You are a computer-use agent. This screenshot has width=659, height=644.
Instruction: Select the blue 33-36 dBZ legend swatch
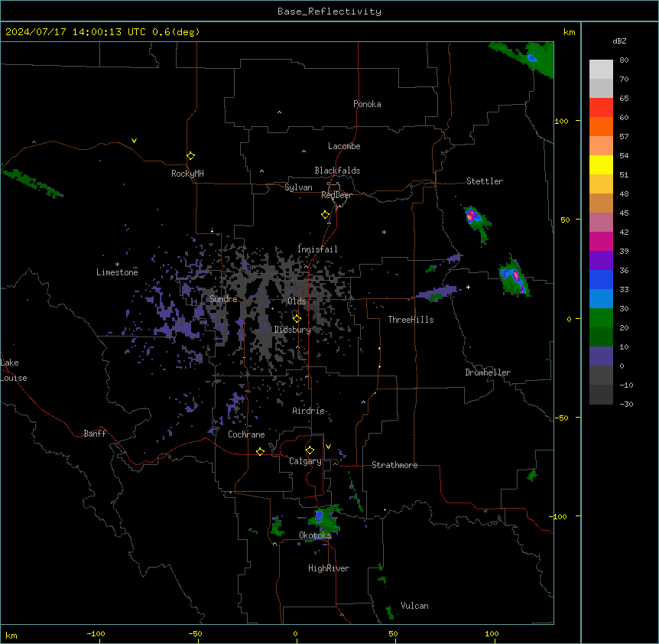click(601, 279)
